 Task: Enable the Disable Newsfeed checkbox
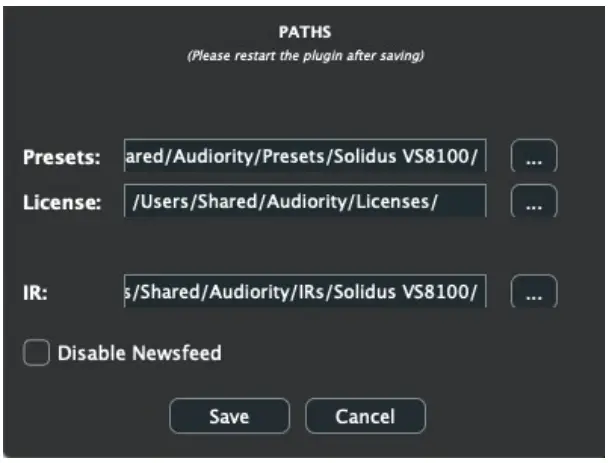36,353
